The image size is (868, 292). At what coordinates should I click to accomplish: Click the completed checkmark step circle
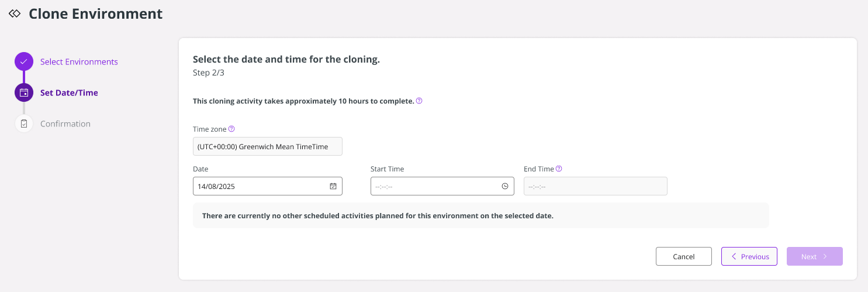point(24,61)
